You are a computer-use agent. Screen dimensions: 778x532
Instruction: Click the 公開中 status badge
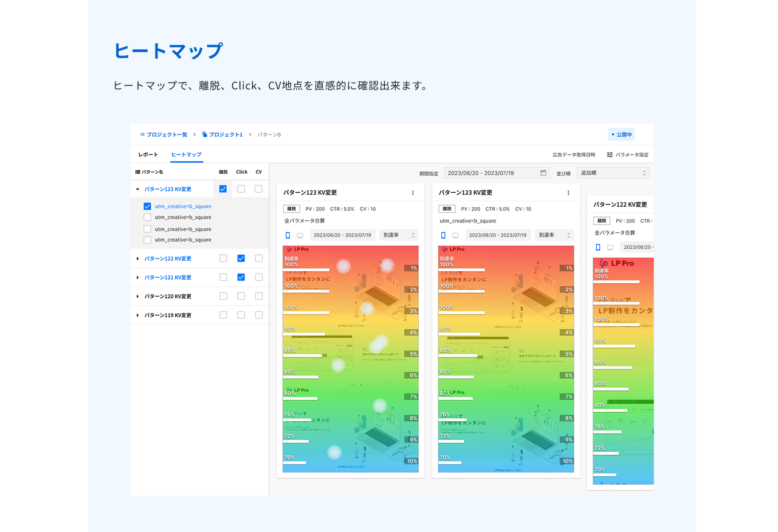coord(621,134)
